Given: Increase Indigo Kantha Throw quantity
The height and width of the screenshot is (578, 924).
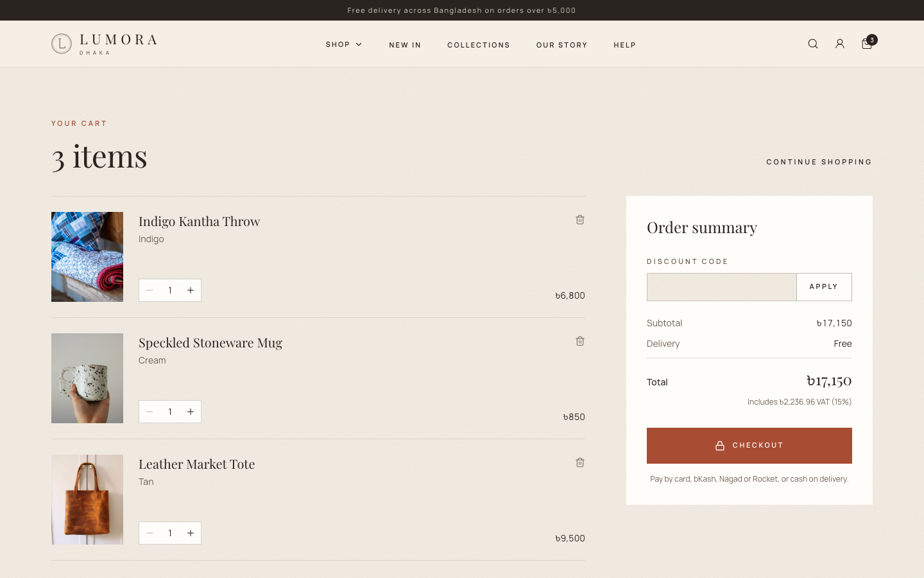Looking at the screenshot, I should coord(191,290).
